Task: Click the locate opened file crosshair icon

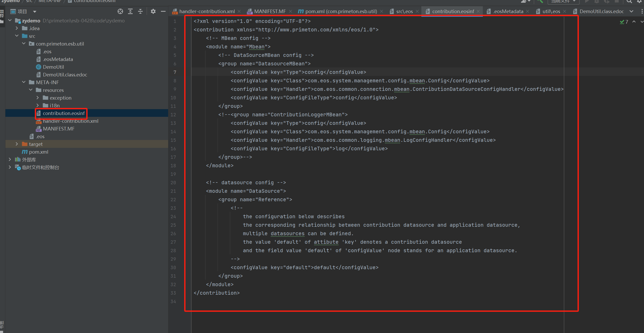Action: 120,11
